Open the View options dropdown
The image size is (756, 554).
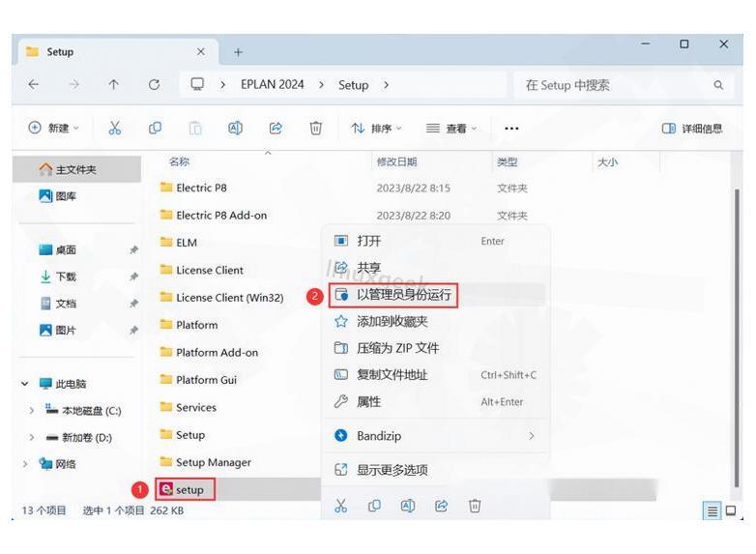pos(451,129)
